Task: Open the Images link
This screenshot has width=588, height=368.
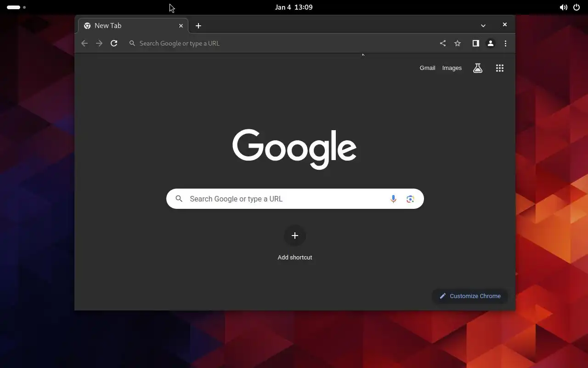Action: click(452, 68)
